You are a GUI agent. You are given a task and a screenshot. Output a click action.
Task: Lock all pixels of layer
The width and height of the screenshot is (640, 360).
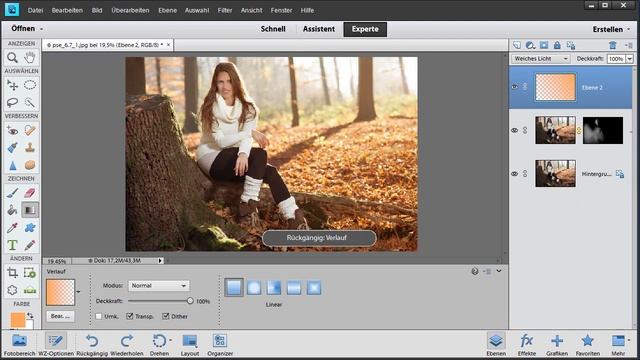(x=557, y=45)
